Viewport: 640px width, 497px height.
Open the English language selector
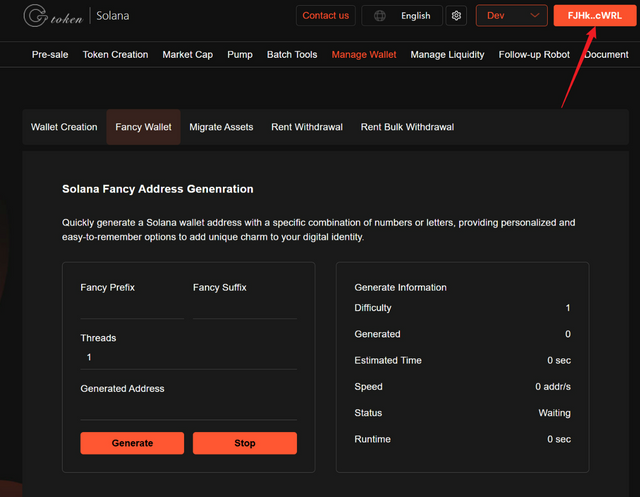(402, 16)
